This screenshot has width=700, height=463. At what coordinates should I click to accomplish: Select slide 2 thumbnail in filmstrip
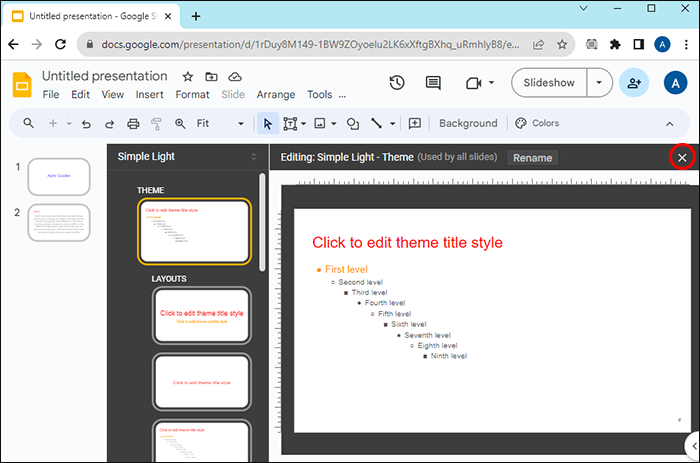coord(59,222)
